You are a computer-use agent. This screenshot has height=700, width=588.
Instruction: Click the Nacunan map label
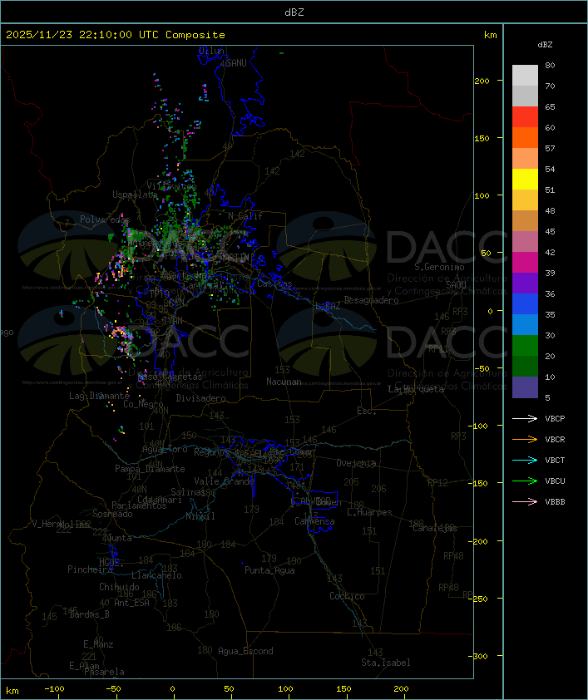[x=284, y=382]
